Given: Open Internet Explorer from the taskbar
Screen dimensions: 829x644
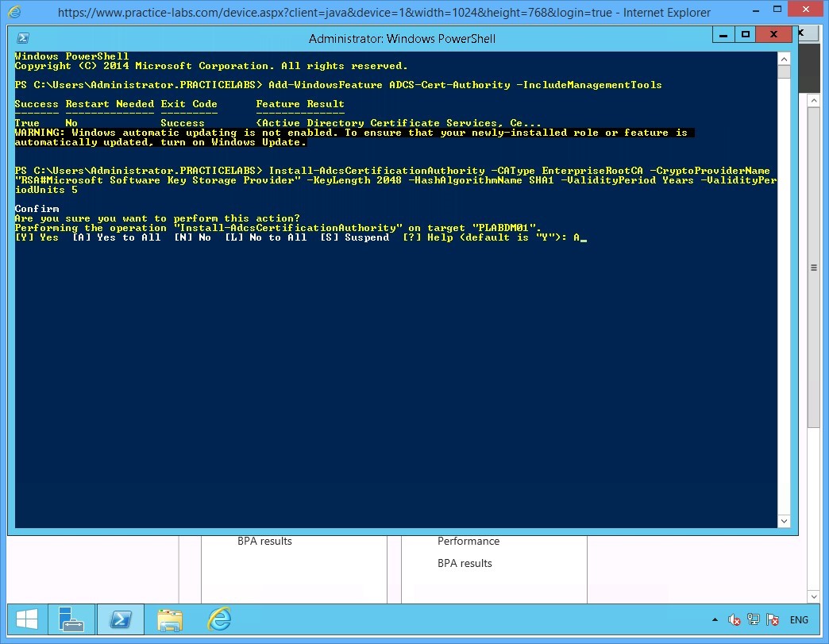Looking at the screenshot, I should pos(219,620).
